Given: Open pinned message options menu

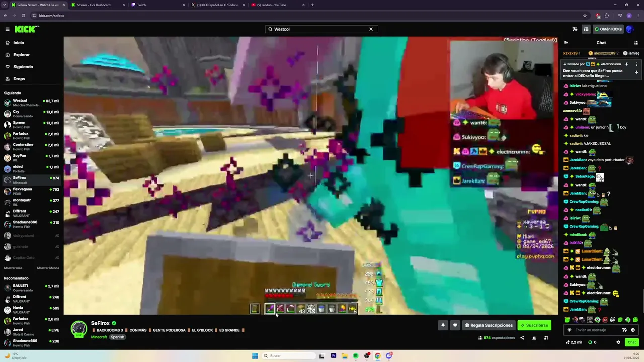Looking at the screenshot, I should coord(636,64).
